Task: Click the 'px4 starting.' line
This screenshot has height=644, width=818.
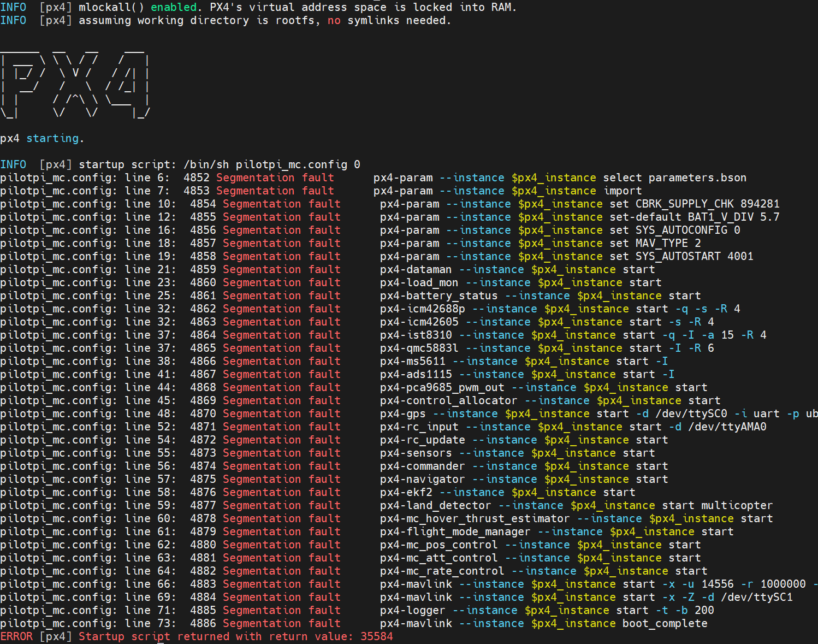Action: [42, 138]
